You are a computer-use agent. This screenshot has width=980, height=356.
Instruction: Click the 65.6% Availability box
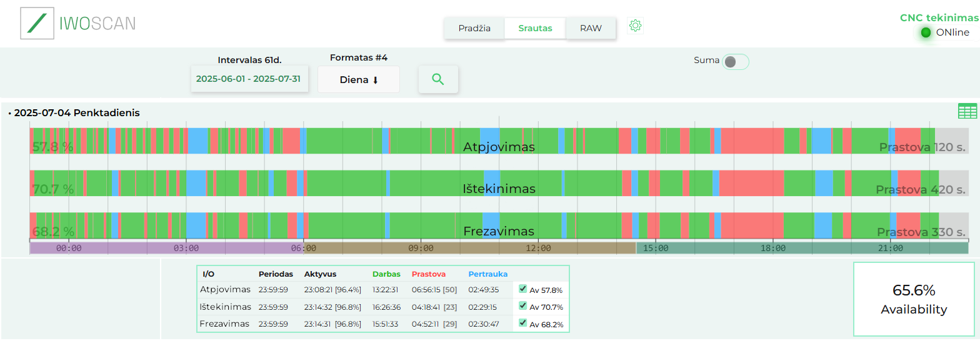pyautogui.click(x=913, y=299)
